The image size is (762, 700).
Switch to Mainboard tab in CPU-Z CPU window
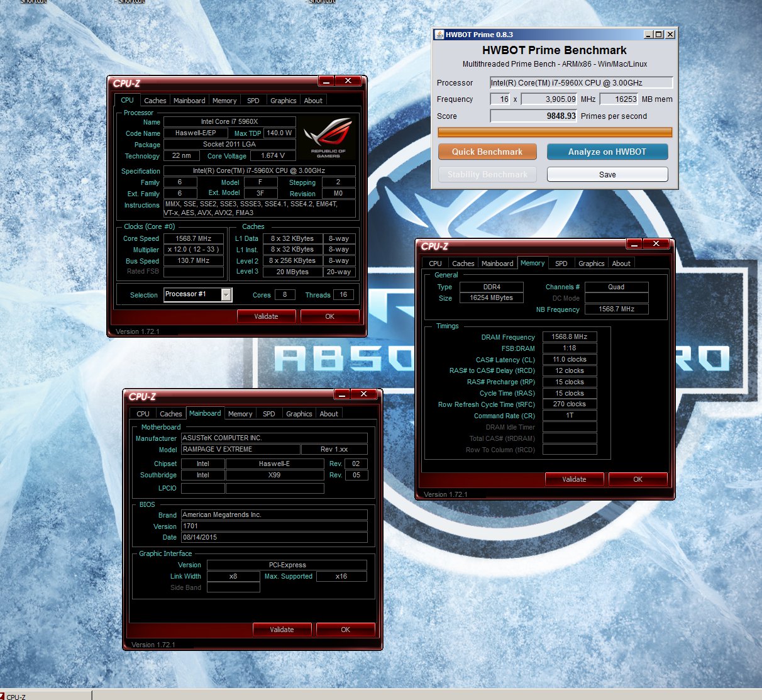pyautogui.click(x=189, y=101)
